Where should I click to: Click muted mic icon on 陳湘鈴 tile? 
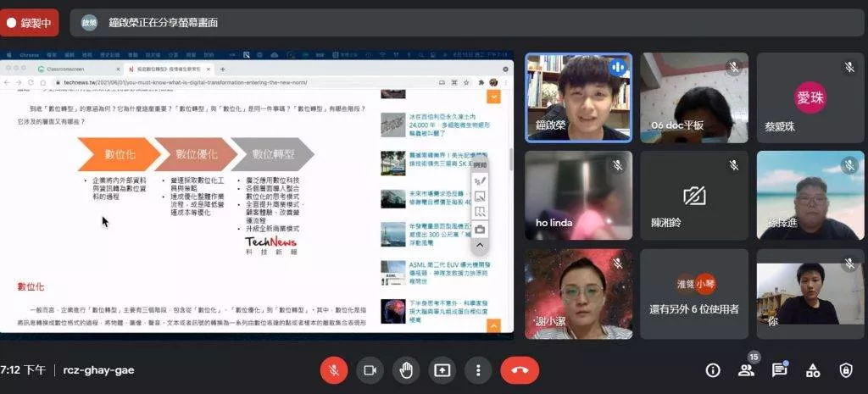(734, 165)
